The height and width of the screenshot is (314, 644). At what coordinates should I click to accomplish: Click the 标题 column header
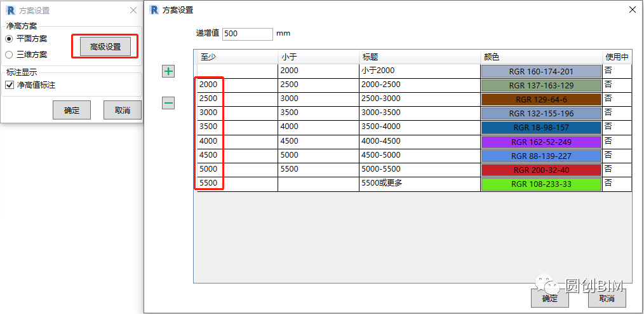[x=420, y=57]
